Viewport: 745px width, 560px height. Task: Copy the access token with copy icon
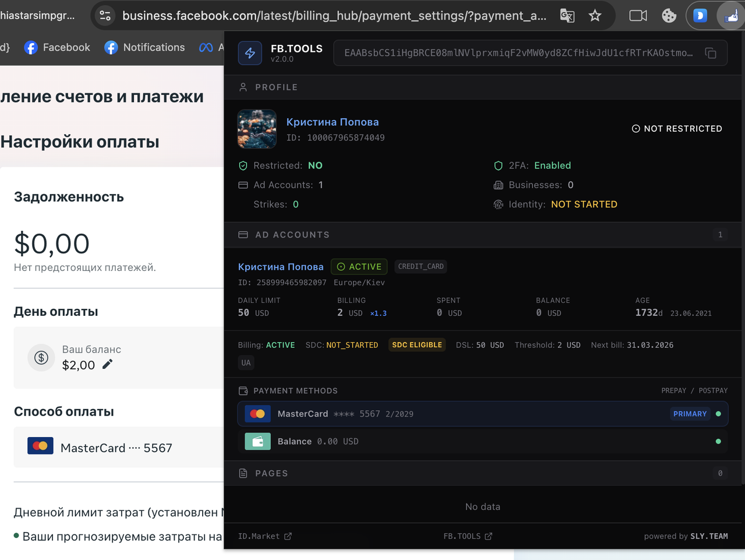point(711,53)
